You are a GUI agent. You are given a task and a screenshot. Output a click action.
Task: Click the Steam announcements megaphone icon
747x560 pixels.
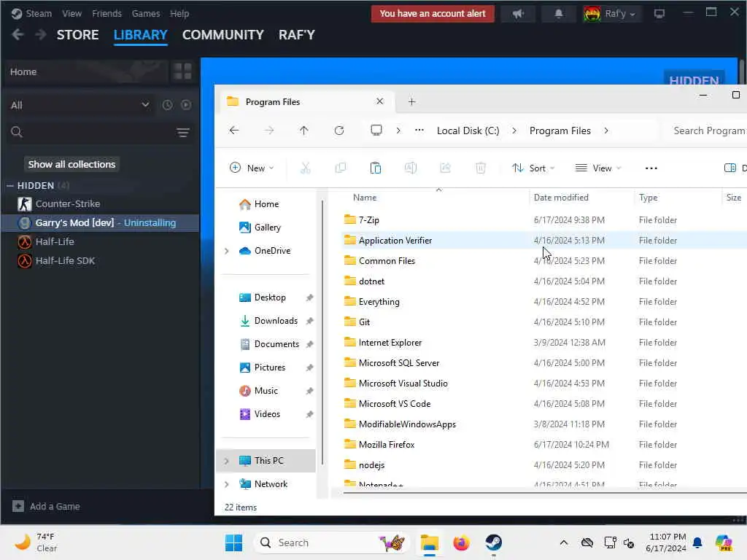click(518, 14)
